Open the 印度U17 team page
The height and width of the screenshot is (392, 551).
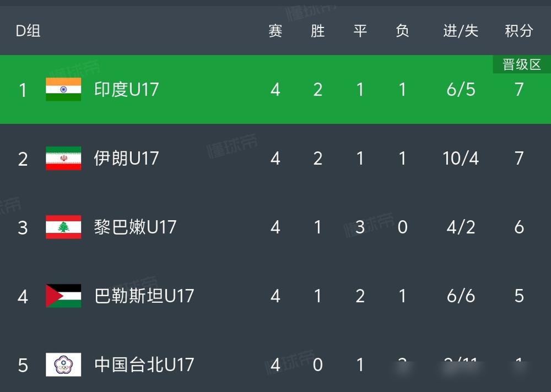[127, 89]
